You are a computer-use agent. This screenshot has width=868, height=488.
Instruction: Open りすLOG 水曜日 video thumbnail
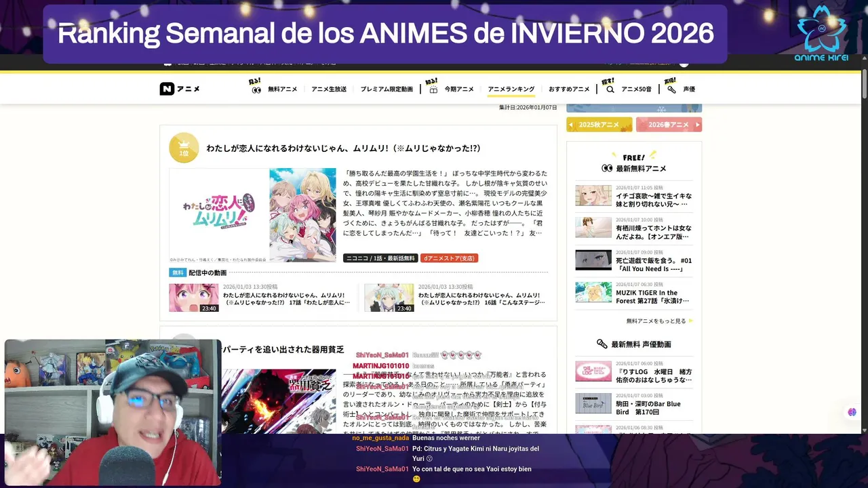(593, 371)
